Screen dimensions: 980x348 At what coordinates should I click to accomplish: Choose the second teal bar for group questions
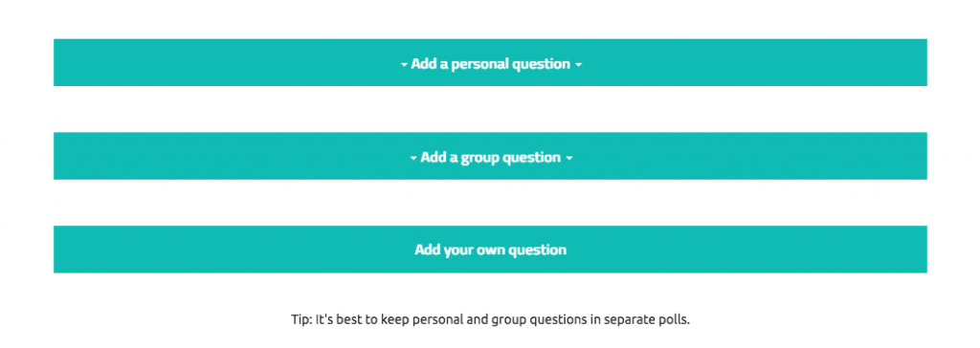(x=490, y=156)
